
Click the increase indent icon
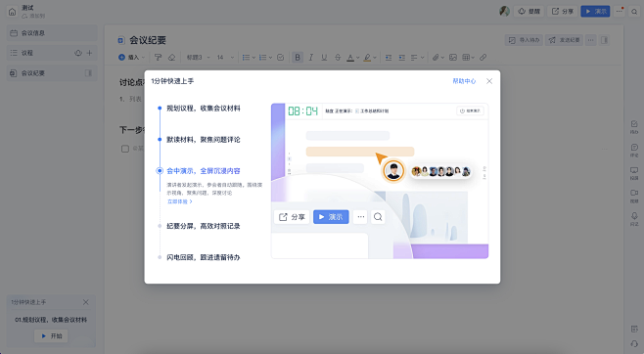402,58
